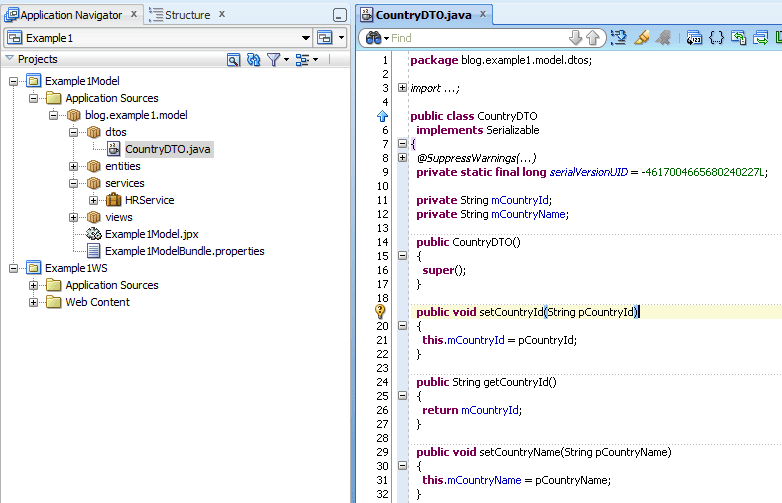Expand the HRService node
The width and height of the screenshot is (782, 503).
coord(93,200)
